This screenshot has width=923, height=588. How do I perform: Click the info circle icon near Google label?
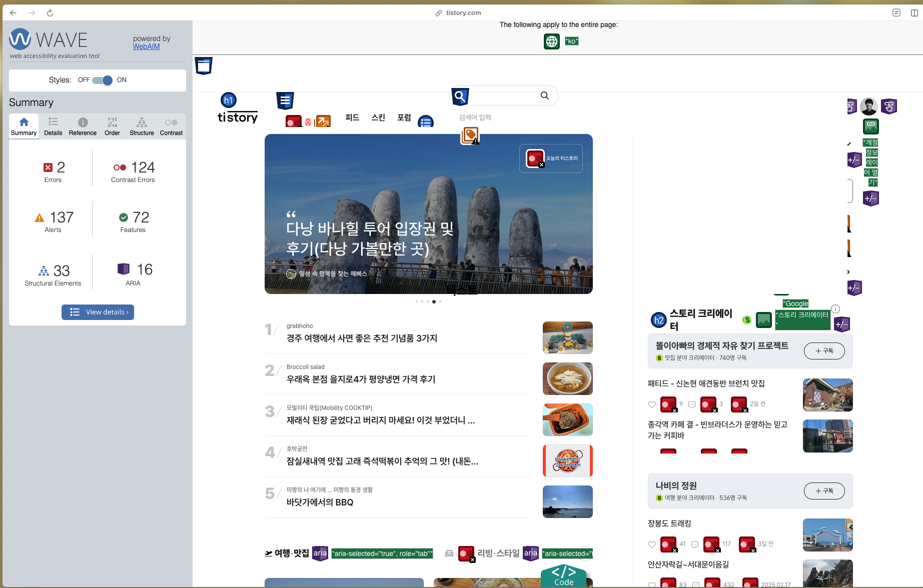835,309
